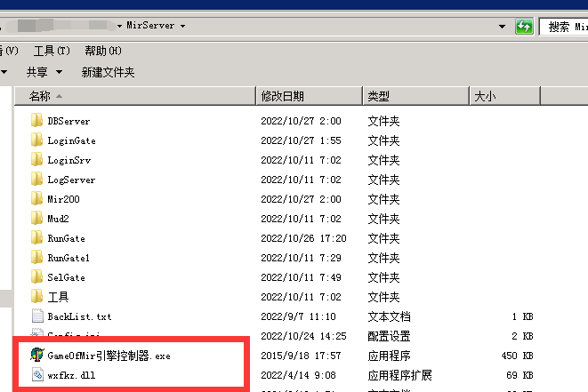This screenshot has height=392, width=588.
Task: Click the 搜索 search input field
Action: coord(565,27)
